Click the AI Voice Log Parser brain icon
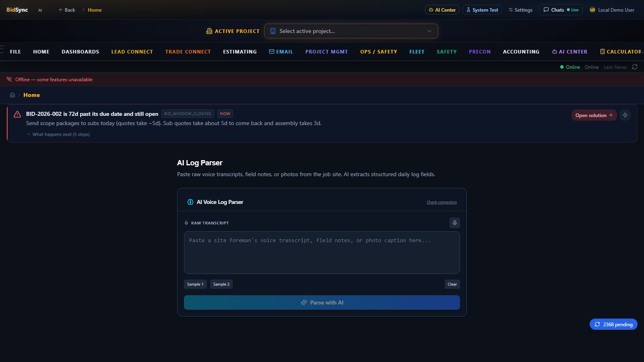The width and height of the screenshot is (644, 362). pyautogui.click(x=190, y=202)
